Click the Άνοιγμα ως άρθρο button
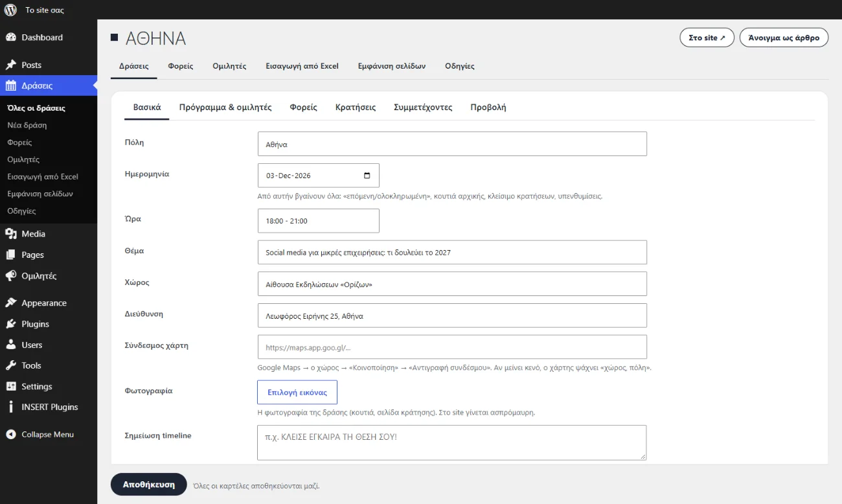 tap(784, 38)
